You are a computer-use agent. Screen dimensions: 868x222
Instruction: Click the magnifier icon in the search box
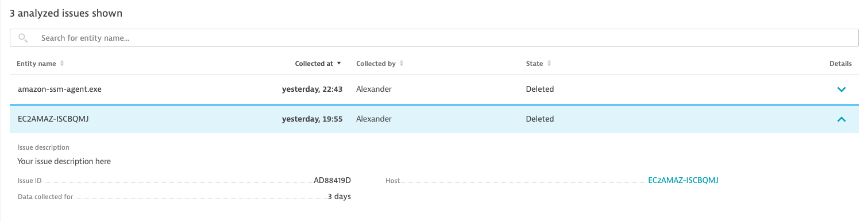23,38
